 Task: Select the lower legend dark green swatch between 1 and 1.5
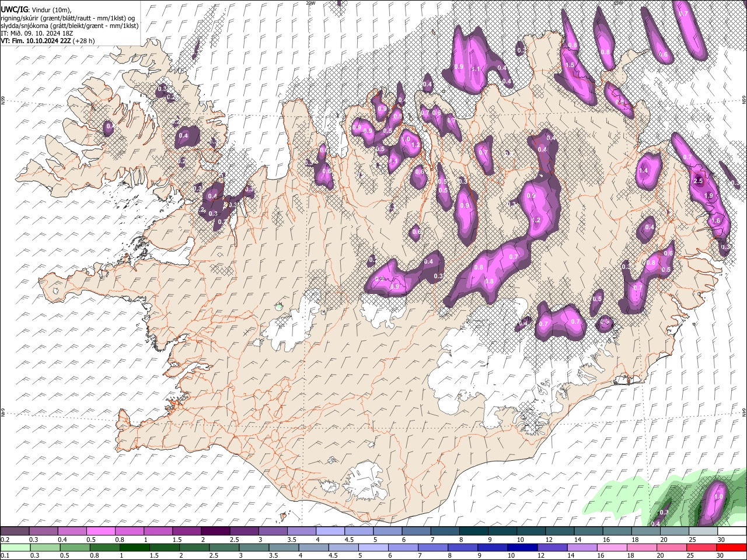click(135, 547)
